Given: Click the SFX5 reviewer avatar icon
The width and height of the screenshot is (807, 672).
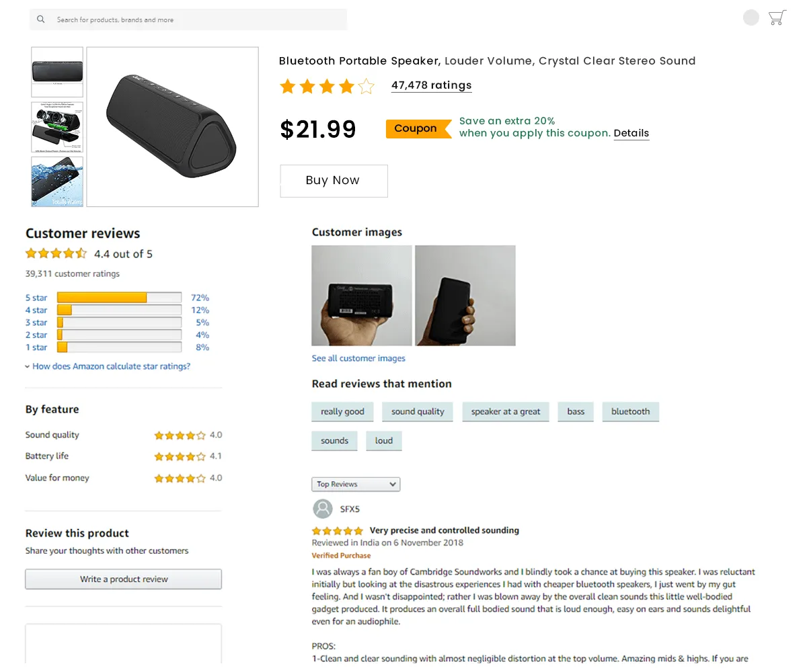Looking at the screenshot, I should click(323, 509).
